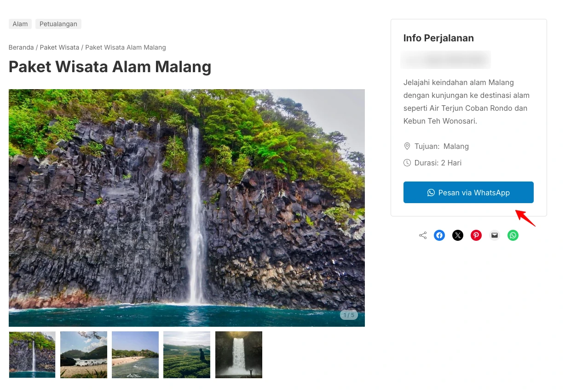Share the package via email

pos(494,235)
